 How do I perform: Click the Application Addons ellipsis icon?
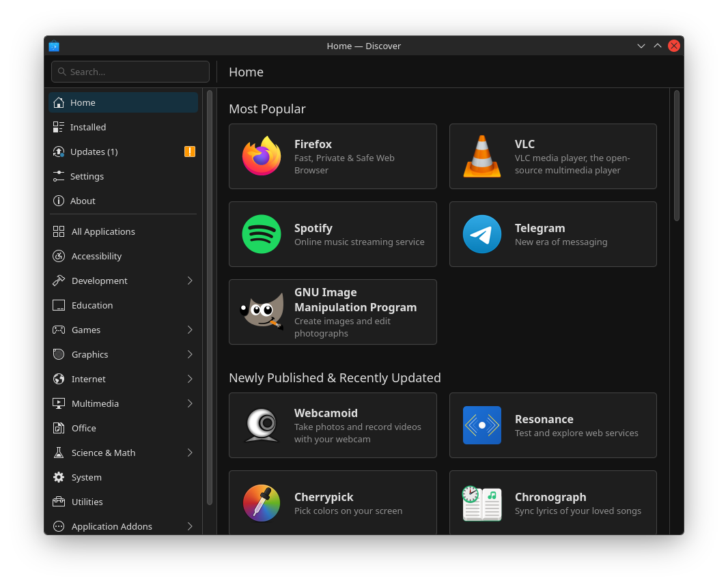coord(59,527)
